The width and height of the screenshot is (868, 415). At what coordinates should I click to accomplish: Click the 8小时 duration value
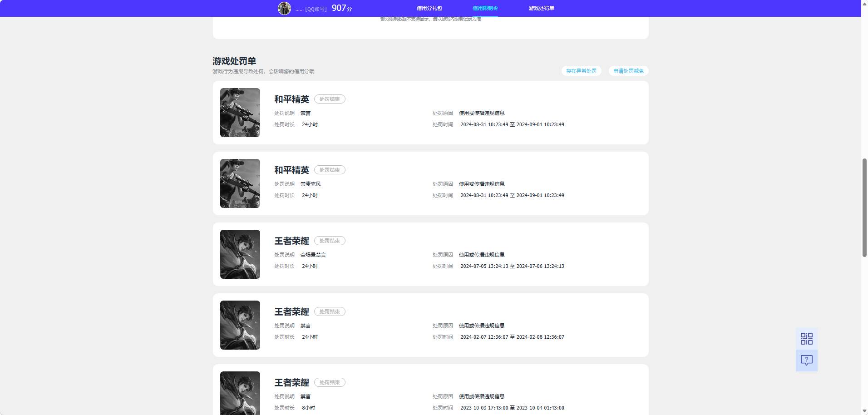click(309, 408)
